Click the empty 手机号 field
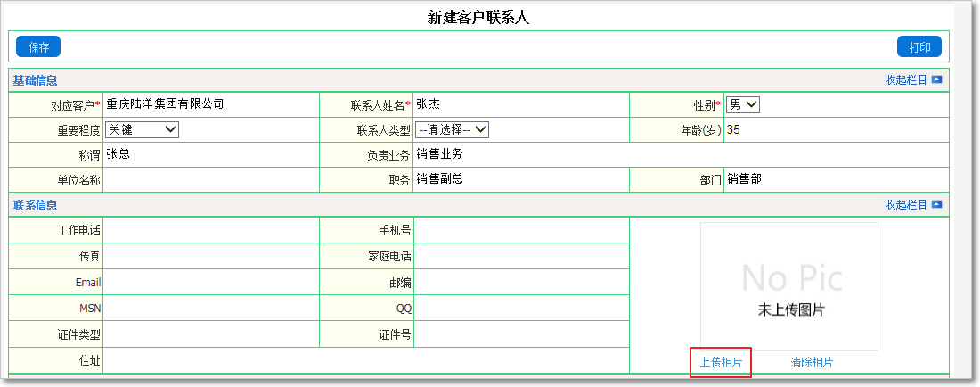The height and width of the screenshot is (387, 980). pyautogui.click(x=521, y=230)
